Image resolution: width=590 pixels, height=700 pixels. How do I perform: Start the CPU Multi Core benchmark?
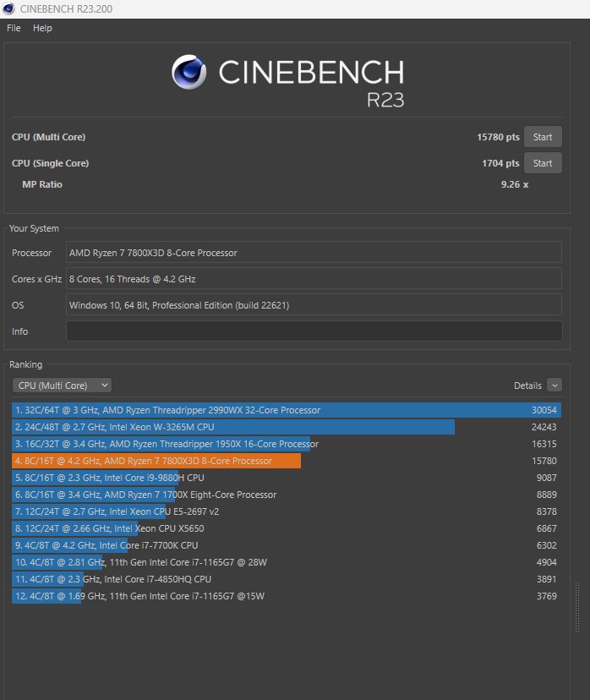543,137
